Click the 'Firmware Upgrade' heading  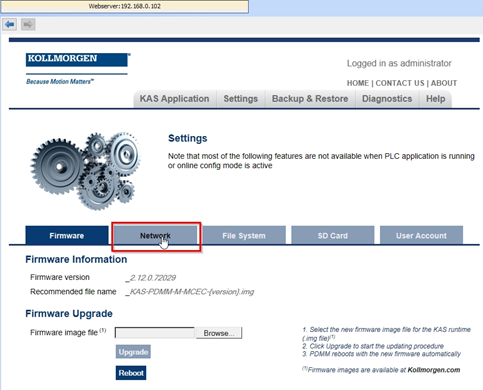[x=69, y=314]
